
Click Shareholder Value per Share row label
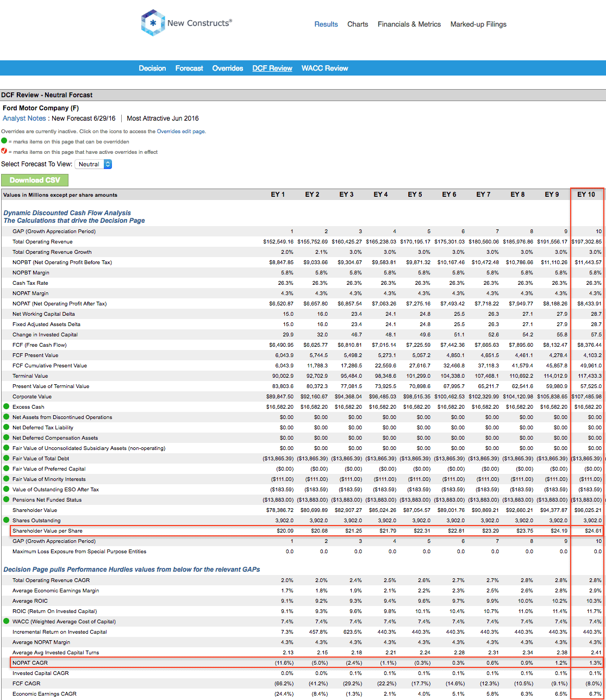[x=47, y=530]
